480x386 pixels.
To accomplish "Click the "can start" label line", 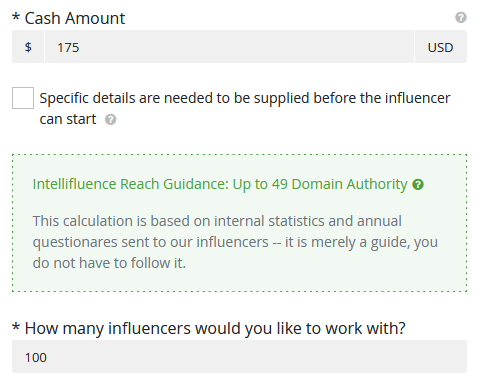I will coord(68,119).
